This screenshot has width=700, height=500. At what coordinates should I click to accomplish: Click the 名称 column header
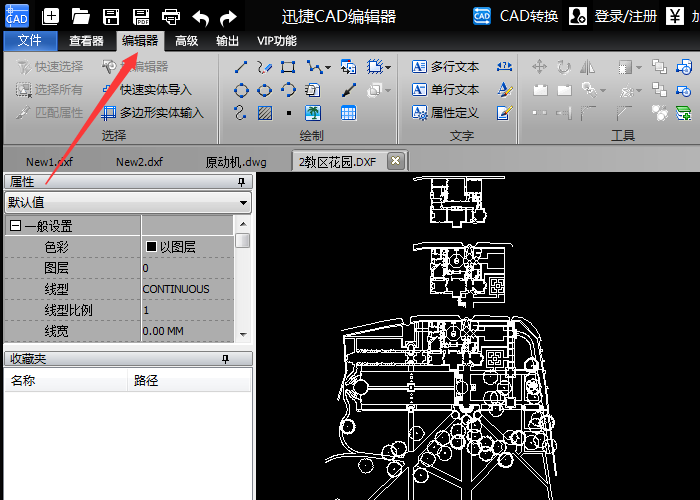pos(66,380)
